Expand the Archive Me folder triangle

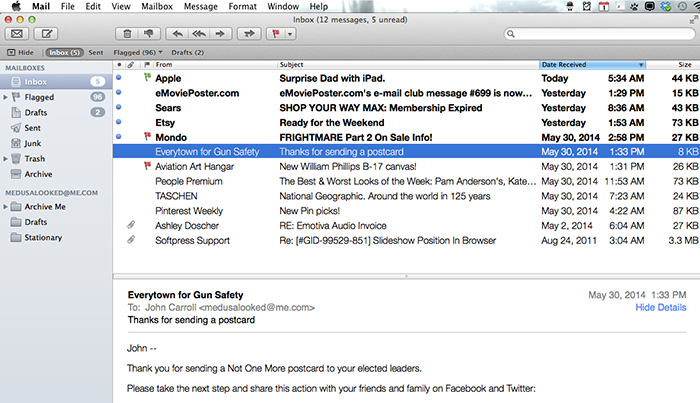pos(5,207)
